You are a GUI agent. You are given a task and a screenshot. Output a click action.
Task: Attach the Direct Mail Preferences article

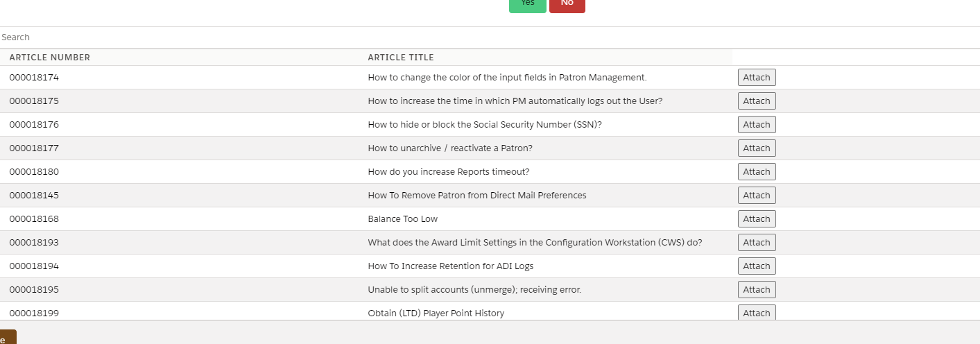[x=757, y=196]
